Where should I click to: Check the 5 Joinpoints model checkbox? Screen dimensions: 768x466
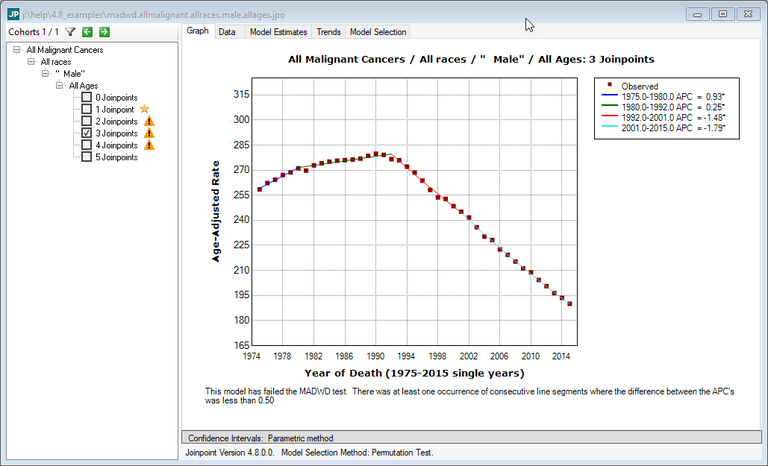click(87, 156)
